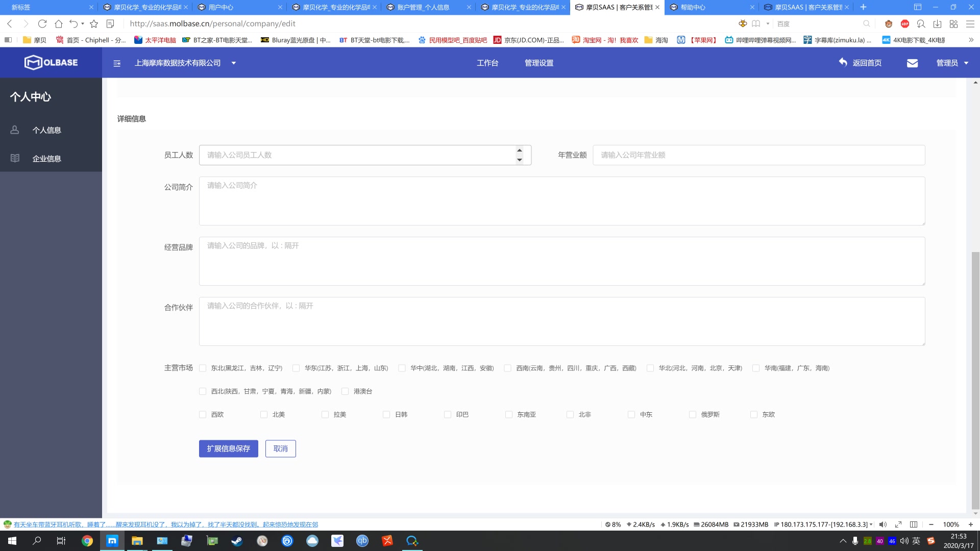Screen dimensions: 980x551
Task: Check 华东(江苏, 浙江, 上海, 山东) market
Action: click(296, 368)
